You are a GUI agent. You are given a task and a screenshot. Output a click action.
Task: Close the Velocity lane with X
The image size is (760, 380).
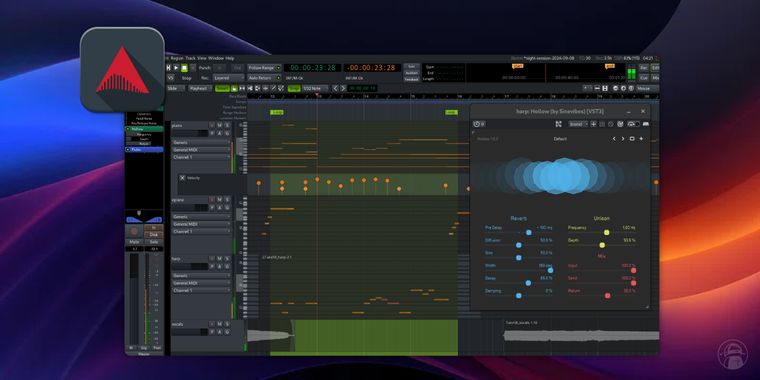[x=182, y=178]
